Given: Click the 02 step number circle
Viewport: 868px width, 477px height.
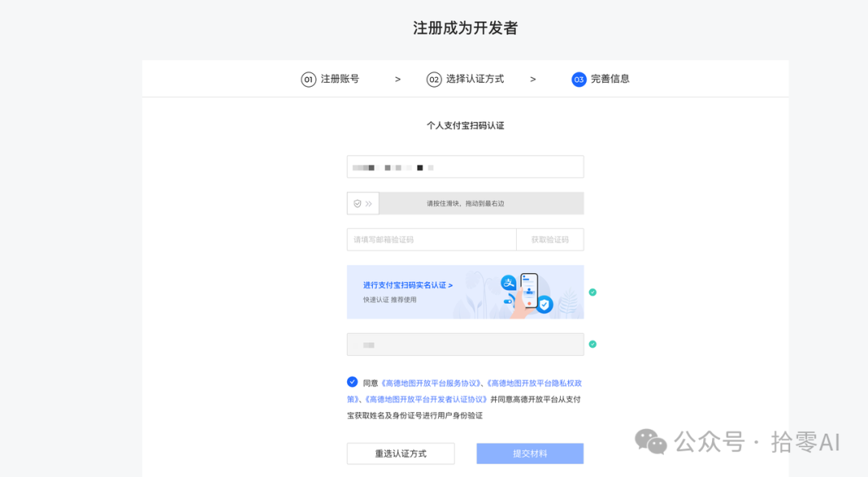Looking at the screenshot, I should [x=433, y=79].
